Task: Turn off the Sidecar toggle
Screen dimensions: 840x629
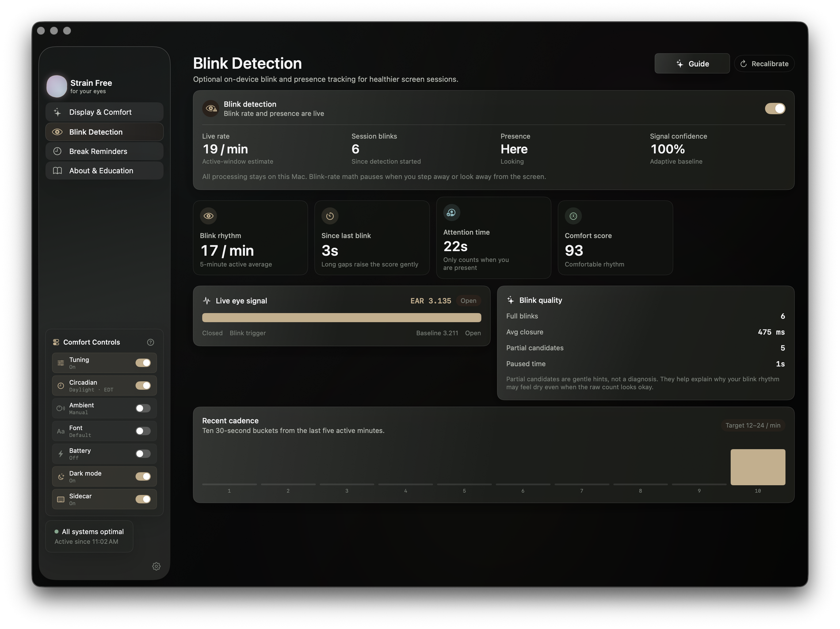Action: (x=143, y=499)
